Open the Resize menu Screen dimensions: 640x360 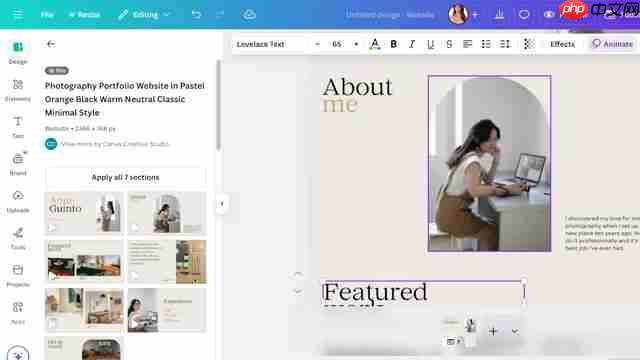tap(85, 15)
